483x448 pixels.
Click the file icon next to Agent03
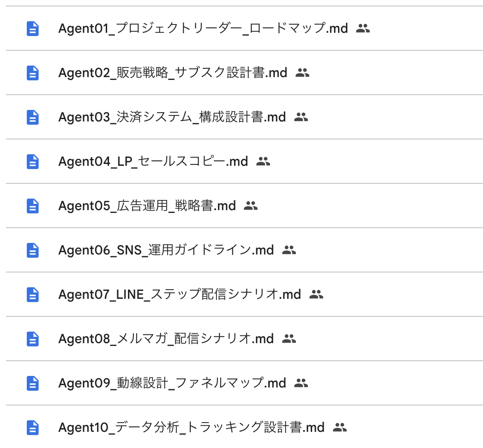pyautogui.click(x=33, y=117)
